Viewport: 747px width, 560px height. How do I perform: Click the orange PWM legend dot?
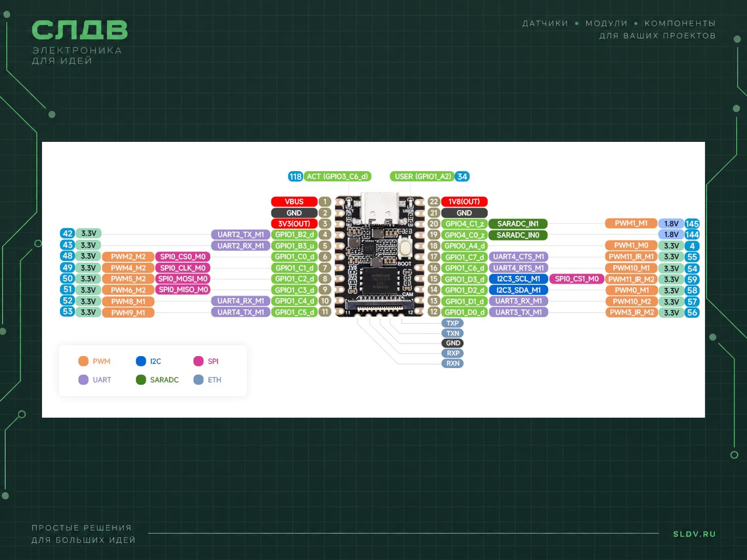click(x=84, y=361)
